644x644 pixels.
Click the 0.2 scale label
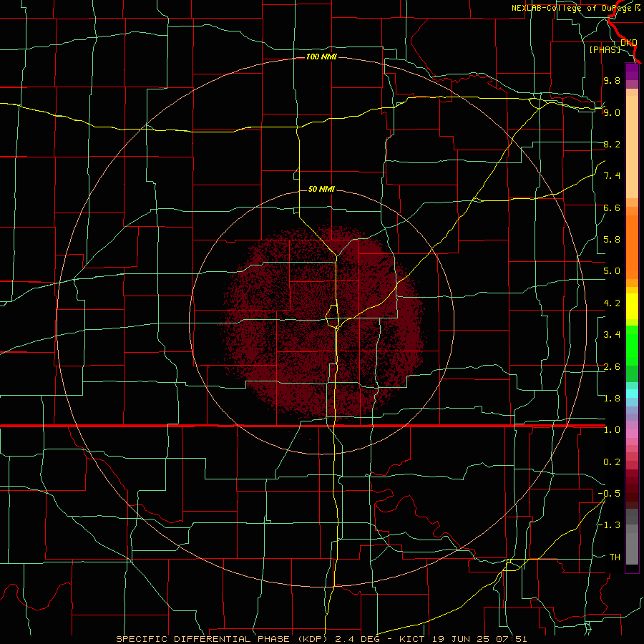(x=612, y=462)
